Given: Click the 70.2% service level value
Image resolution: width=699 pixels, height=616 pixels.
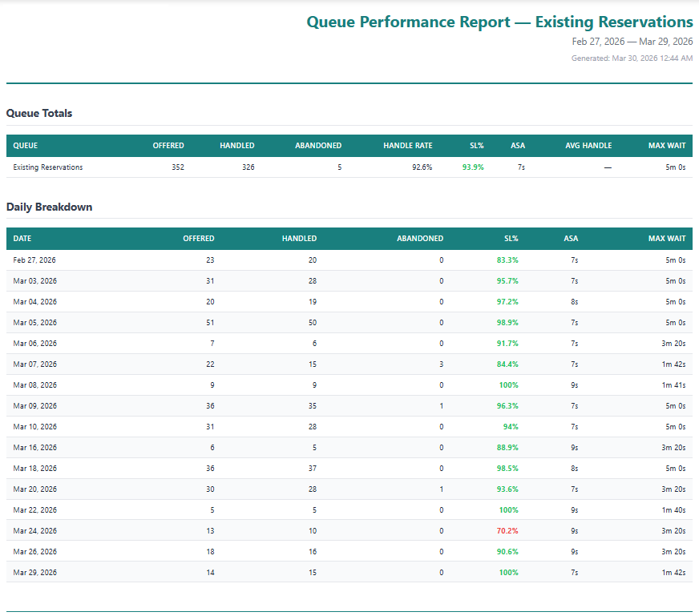Looking at the screenshot, I should [x=507, y=530].
